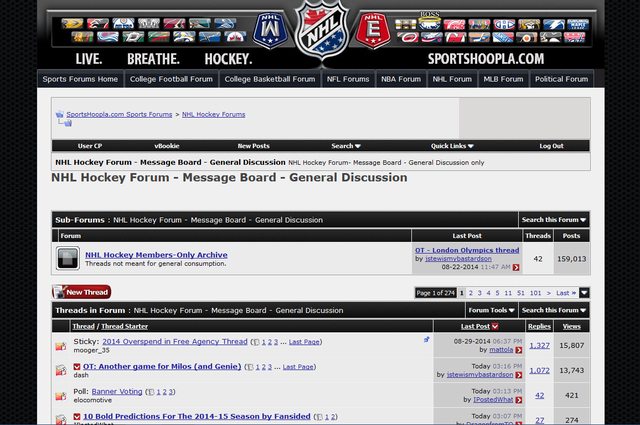Open the 2014 Overspend in Free Agency Thread
640x425 pixels.
[x=175, y=341]
